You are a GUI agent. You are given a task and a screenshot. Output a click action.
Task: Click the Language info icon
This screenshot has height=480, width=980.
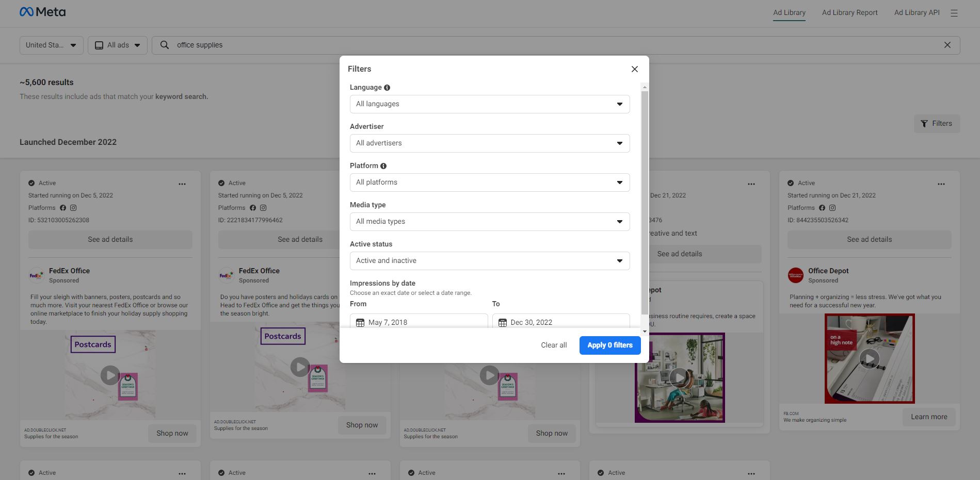(387, 88)
